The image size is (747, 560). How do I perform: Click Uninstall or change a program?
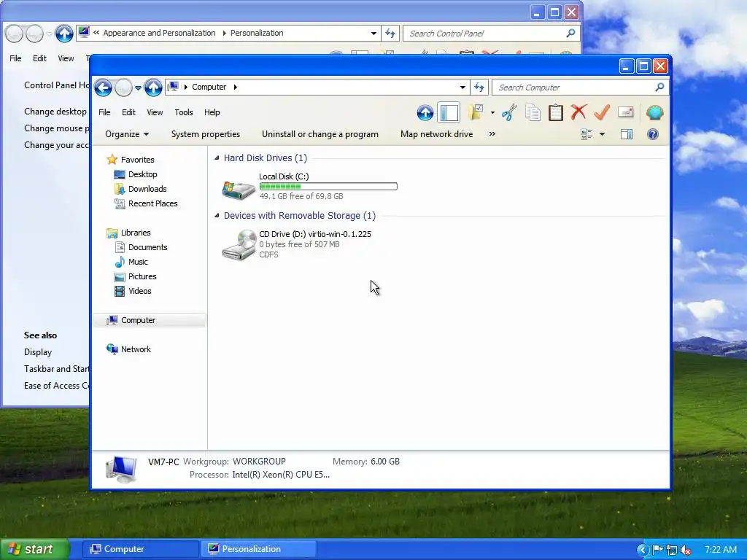[x=320, y=134]
